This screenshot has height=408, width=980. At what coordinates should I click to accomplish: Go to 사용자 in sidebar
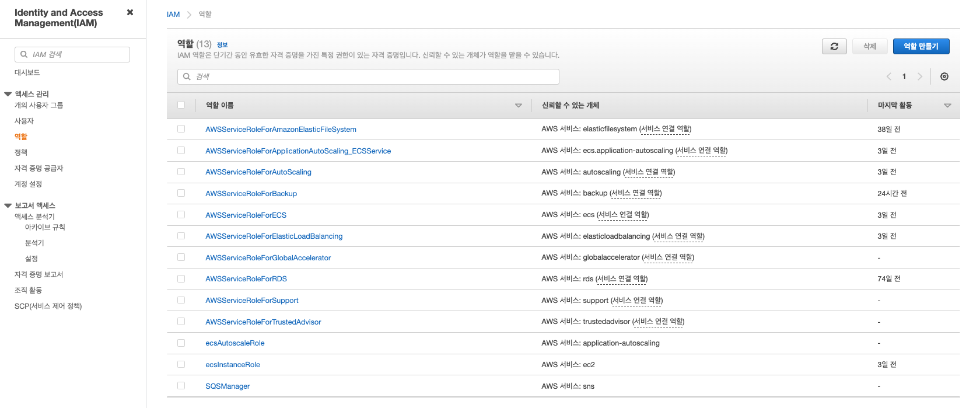(24, 121)
